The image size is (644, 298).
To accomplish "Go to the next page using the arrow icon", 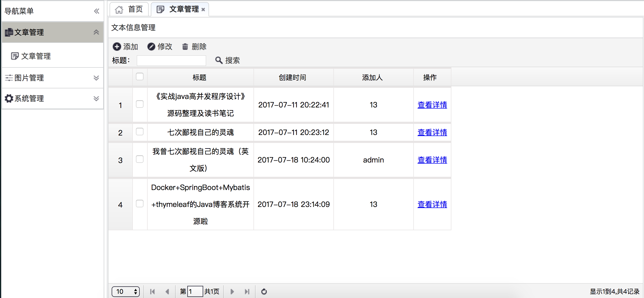I will (232, 291).
